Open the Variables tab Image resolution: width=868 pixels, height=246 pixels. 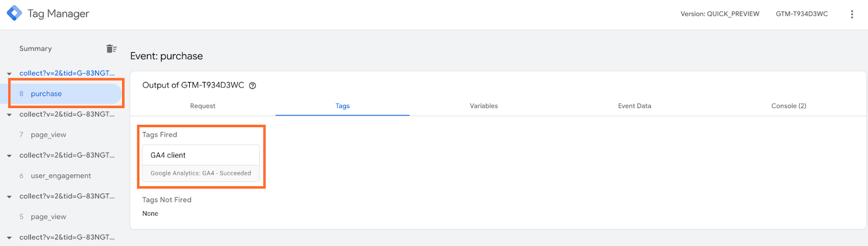point(483,106)
